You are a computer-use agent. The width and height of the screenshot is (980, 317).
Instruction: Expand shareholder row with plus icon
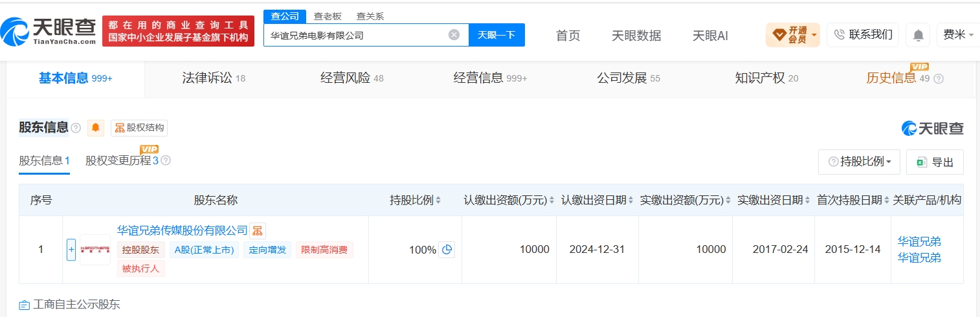tap(71, 249)
